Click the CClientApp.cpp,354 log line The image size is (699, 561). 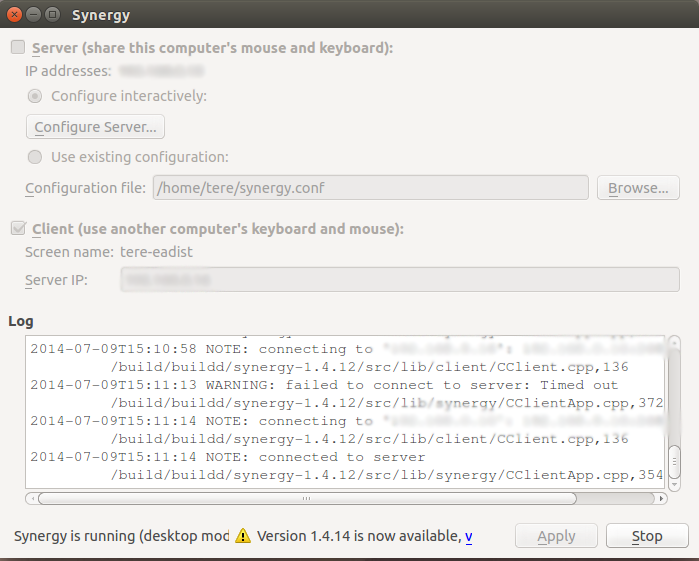point(387,475)
